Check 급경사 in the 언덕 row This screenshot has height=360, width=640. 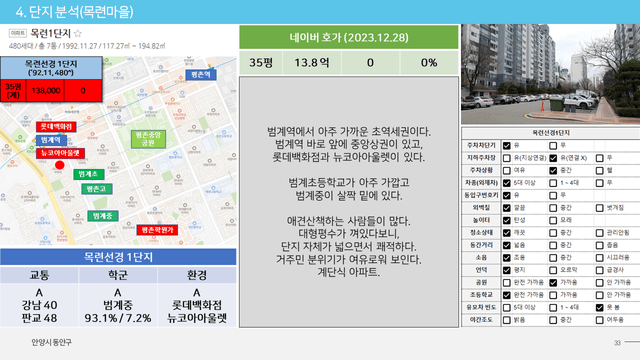point(600,270)
